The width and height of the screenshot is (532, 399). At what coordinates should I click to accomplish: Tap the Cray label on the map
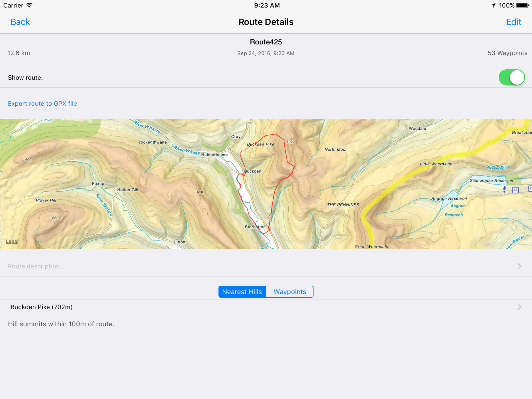tap(236, 136)
